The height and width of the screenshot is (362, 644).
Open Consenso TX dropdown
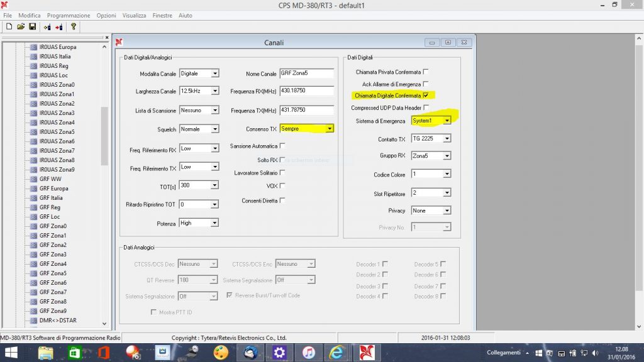coord(330,128)
